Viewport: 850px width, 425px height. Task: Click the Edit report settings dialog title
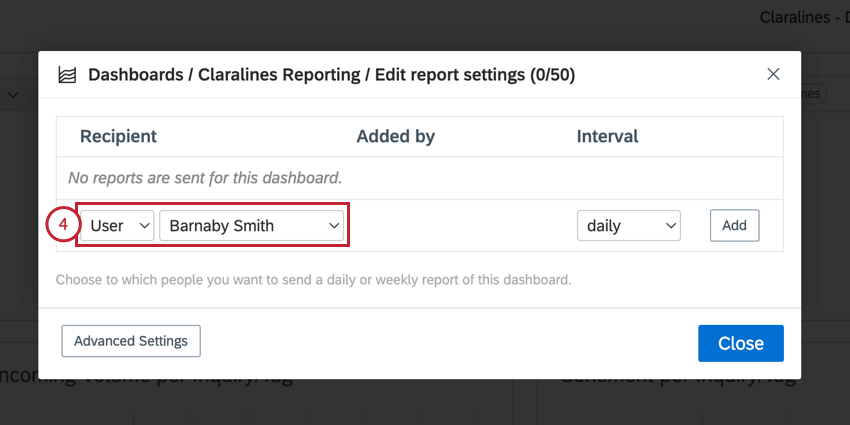[x=332, y=75]
